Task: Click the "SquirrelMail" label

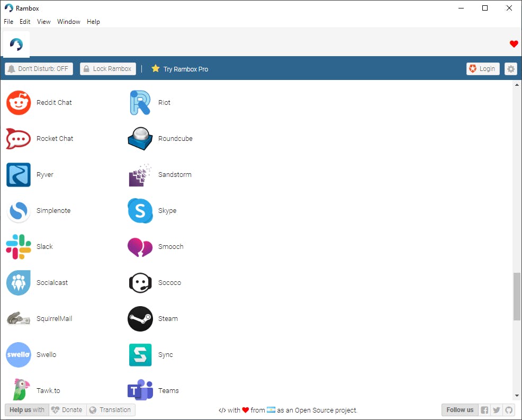Action: tap(54, 319)
